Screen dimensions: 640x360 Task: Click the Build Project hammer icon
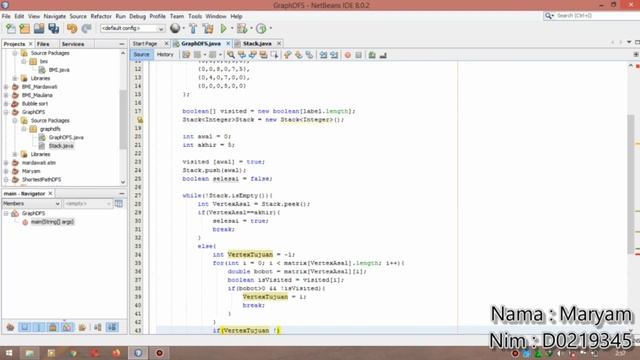(193, 28)
